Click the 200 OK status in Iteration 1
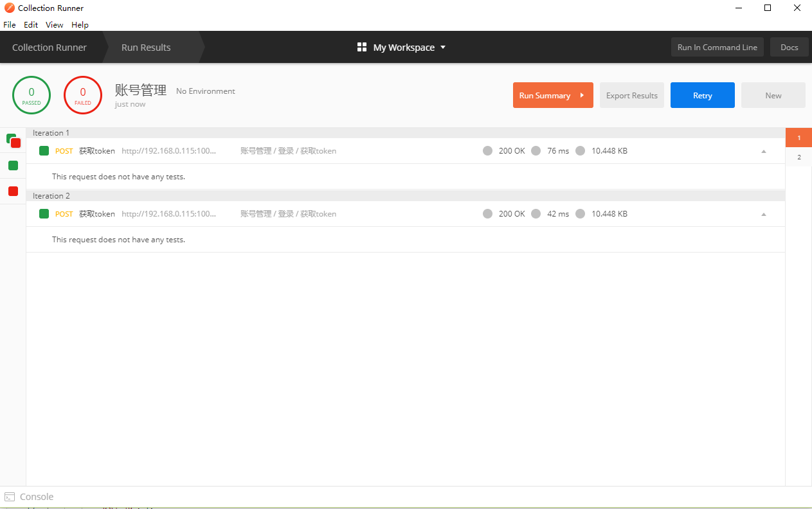 (512, 151)
